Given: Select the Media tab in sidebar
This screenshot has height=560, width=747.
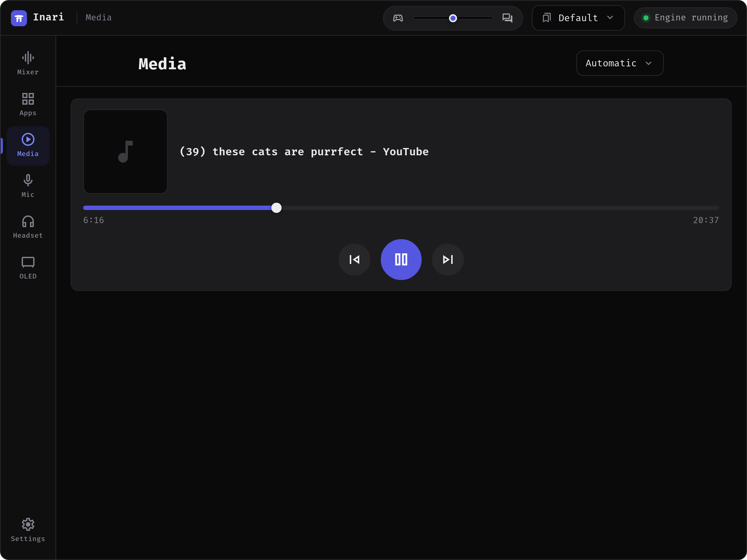Looking at the screenshot, I should pyautogui.click(x=28, y=145).
